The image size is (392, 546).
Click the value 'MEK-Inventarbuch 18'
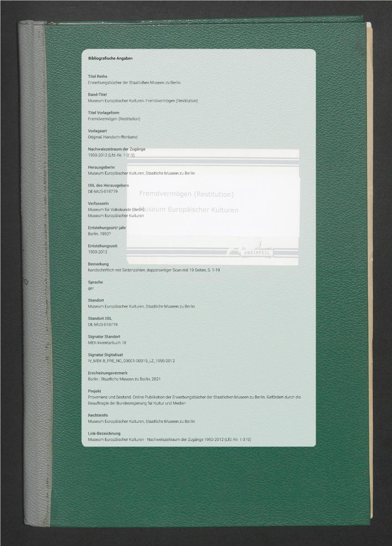[x=107, y=343]
